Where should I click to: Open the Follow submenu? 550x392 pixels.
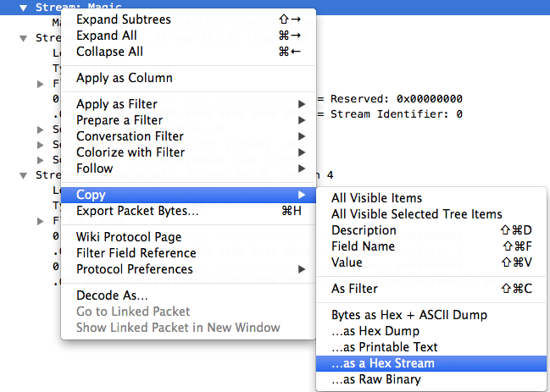tap(188, 168)
